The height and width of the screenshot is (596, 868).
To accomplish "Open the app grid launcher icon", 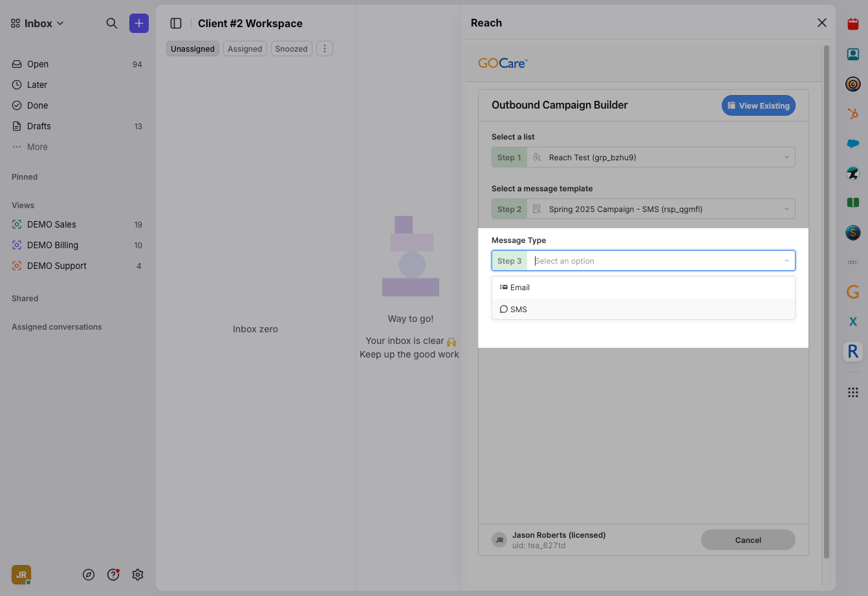I will coord(852,392).
